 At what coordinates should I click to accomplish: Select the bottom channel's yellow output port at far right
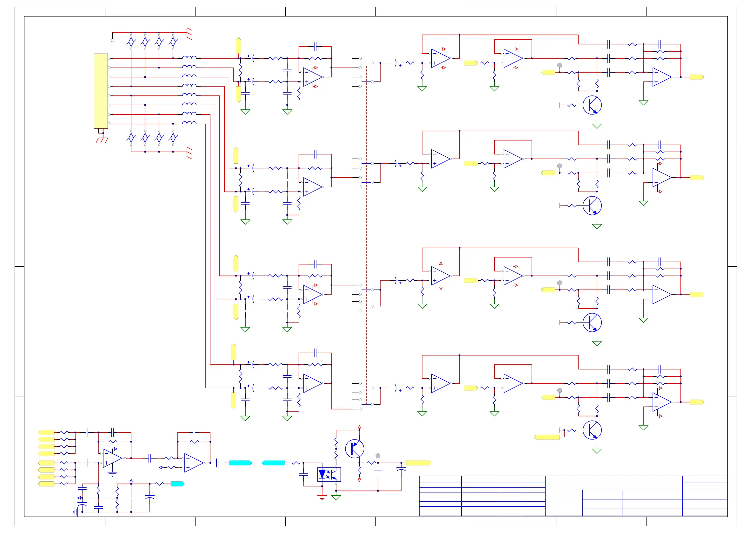697,402
